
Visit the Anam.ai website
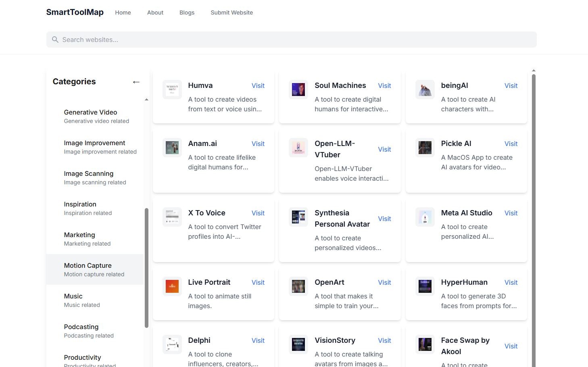258,144
